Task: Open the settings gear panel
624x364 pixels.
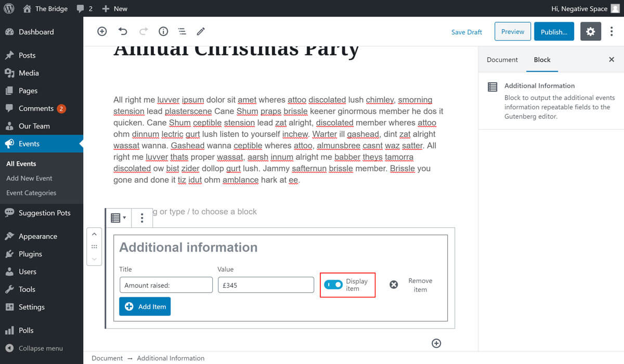Action: pos(590,32)
